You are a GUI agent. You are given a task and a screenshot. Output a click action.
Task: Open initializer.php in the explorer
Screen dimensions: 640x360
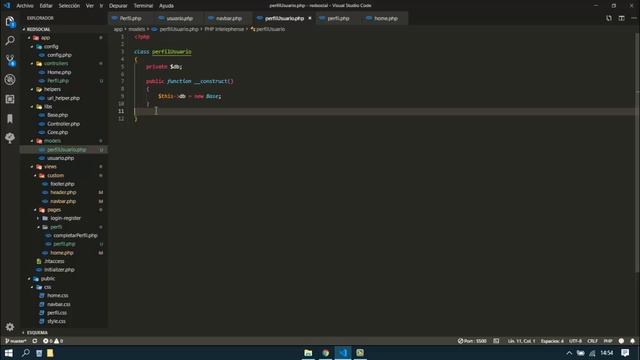click(x=59, y=270)
